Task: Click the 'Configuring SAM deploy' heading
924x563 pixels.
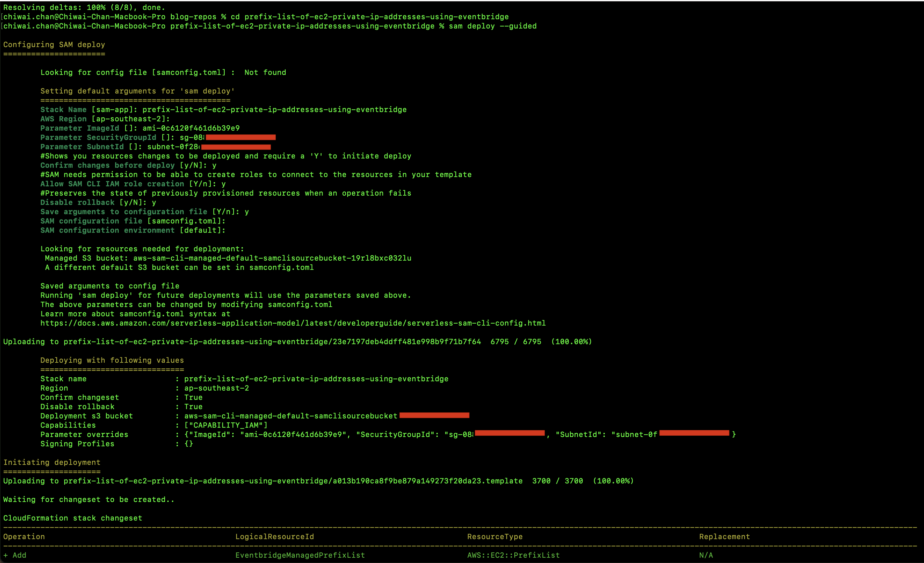Action: 54,45
